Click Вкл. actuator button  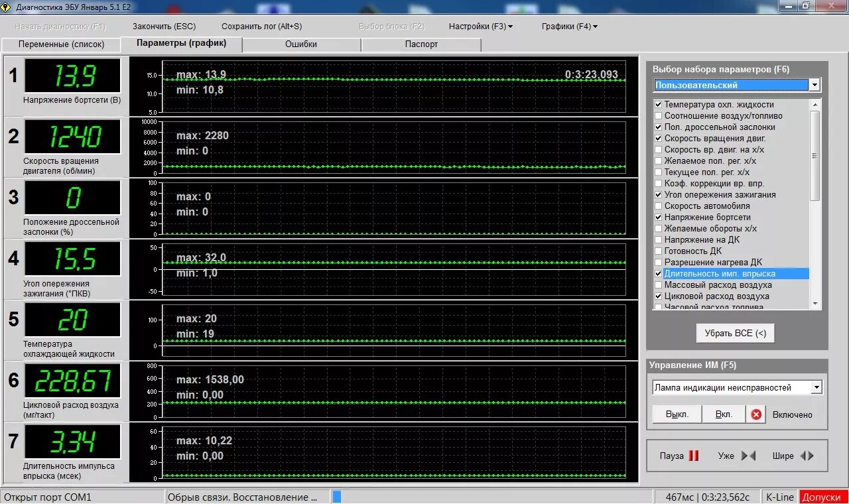(x=724, y=414)
